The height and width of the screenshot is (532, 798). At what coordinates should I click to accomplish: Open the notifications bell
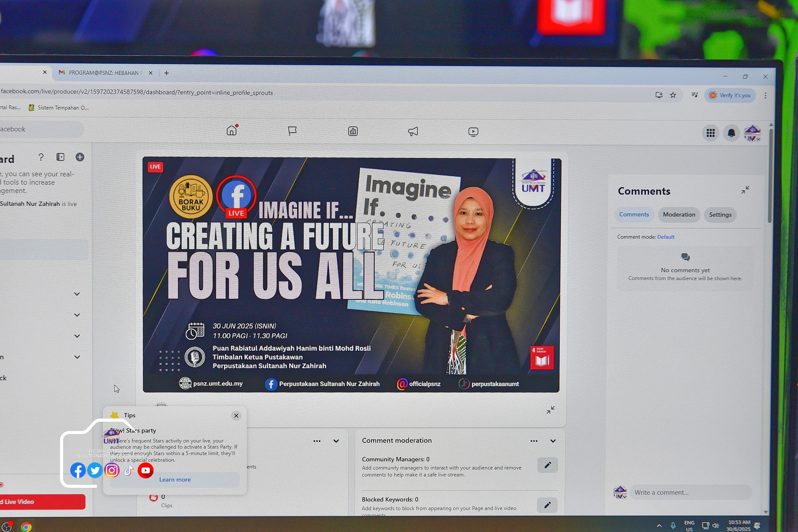tap(731, 133)
